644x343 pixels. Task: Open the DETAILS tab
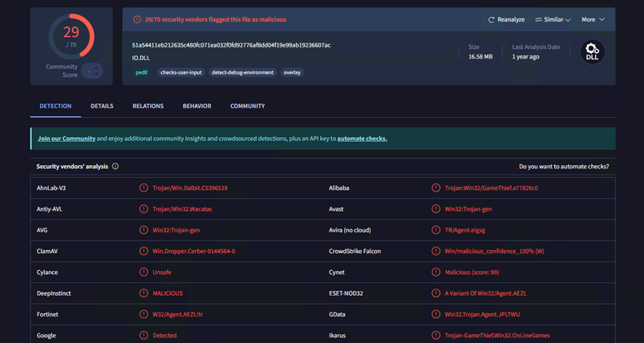tap(102, 106)
